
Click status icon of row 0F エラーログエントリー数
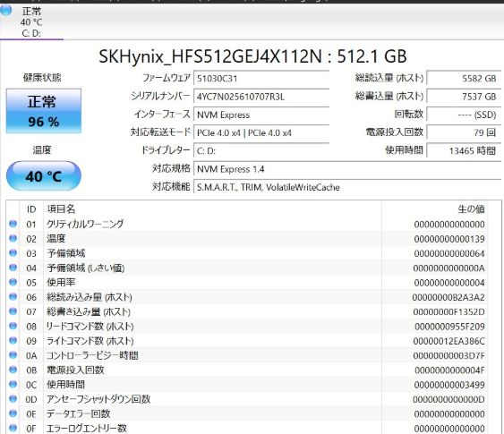(13, 428)
